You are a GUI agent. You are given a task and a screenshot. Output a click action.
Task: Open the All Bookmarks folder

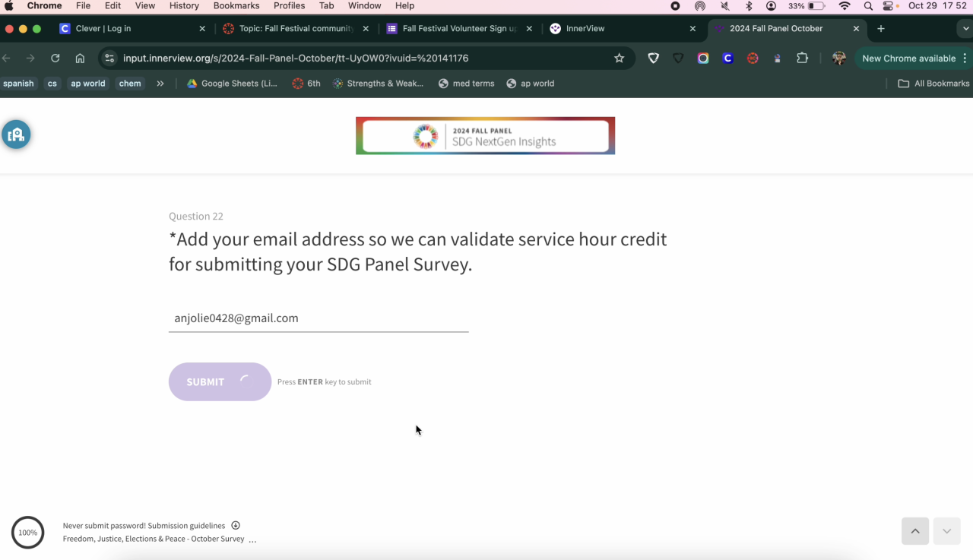933,84
